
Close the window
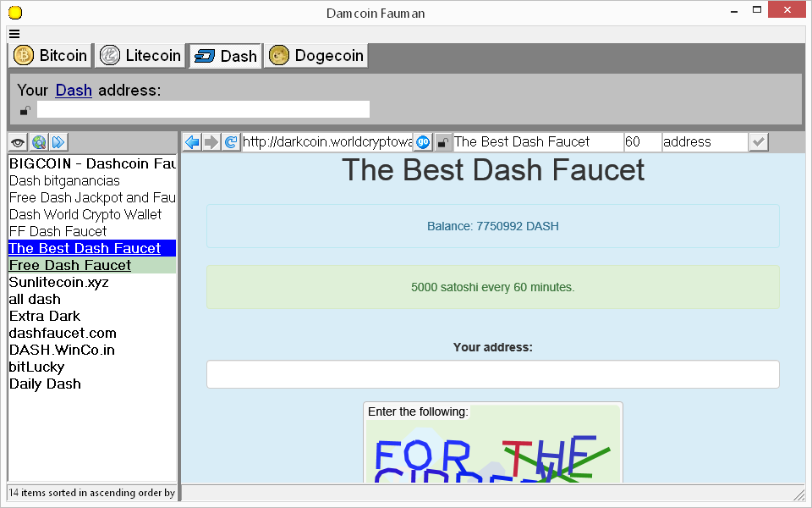click(787, 10)
